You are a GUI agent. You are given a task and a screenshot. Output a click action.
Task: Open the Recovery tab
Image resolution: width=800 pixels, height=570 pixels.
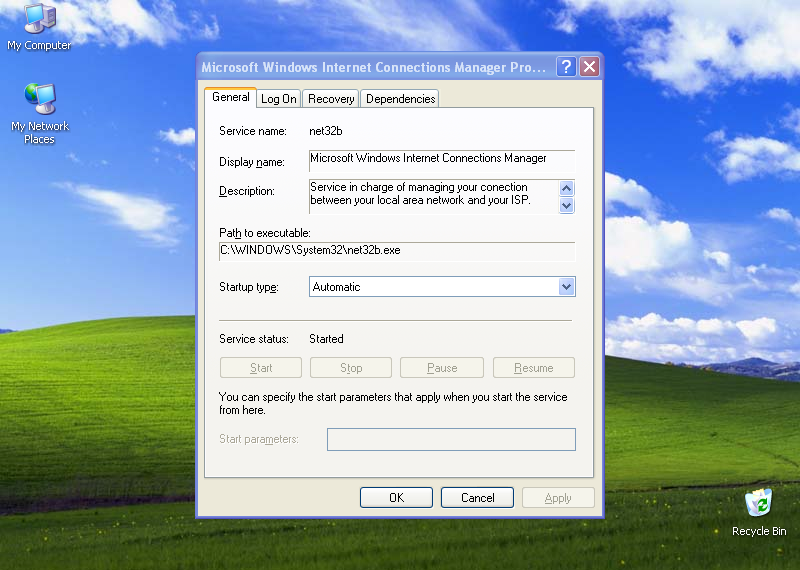331,99
